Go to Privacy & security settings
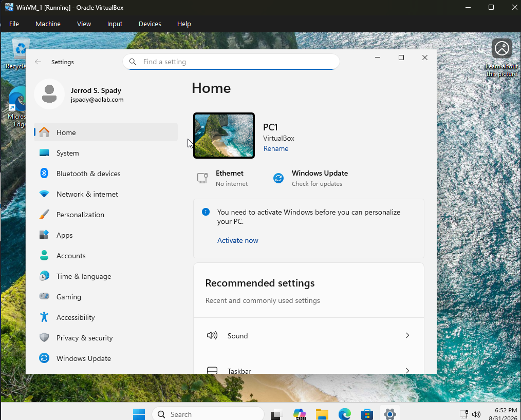 coord(106,338)
